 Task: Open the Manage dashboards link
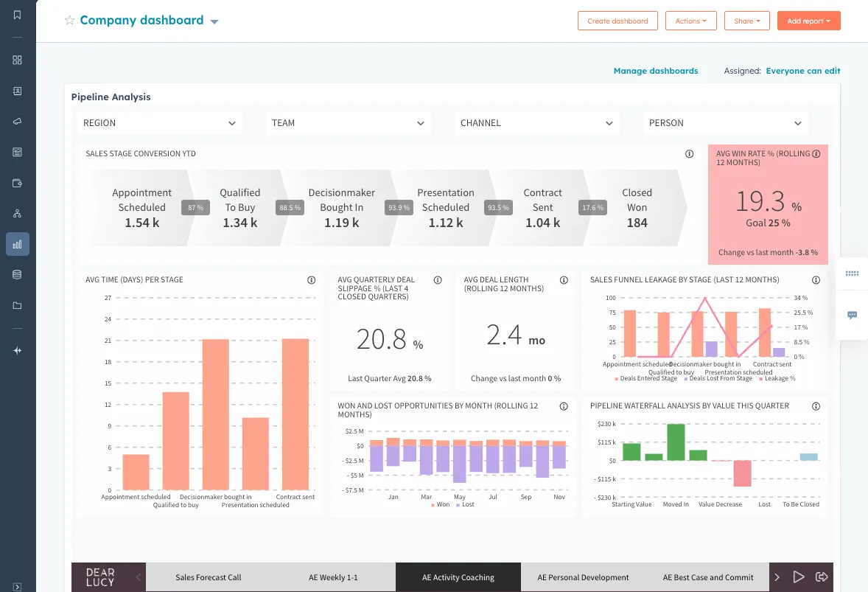coord(655,71)
